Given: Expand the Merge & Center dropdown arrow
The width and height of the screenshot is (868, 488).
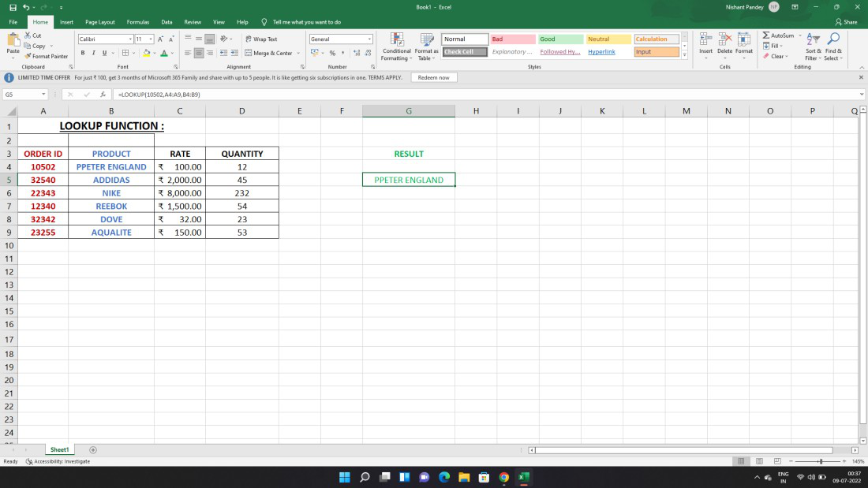Looking at the screenshot, I should coord(298,53).
